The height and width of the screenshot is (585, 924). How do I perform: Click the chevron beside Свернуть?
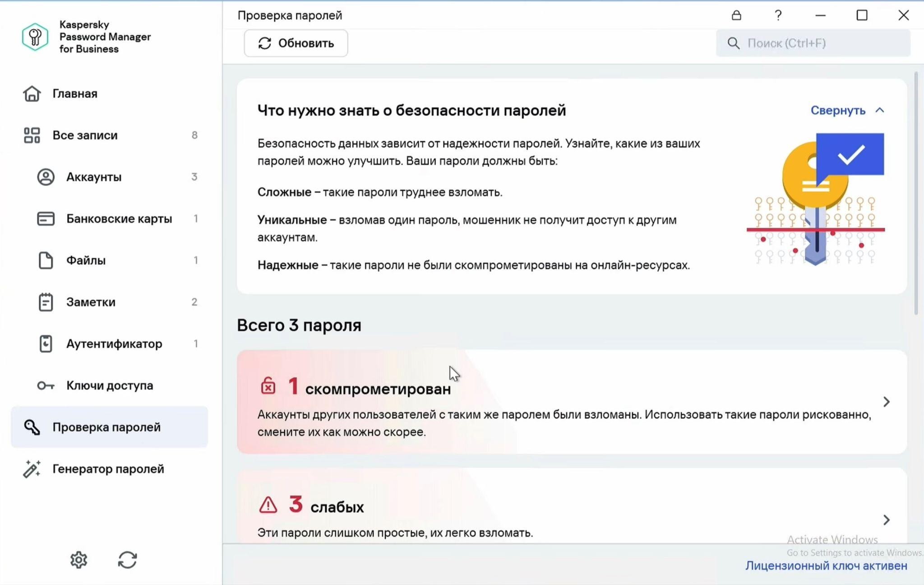pyautogui.click(x=879, y=110)
